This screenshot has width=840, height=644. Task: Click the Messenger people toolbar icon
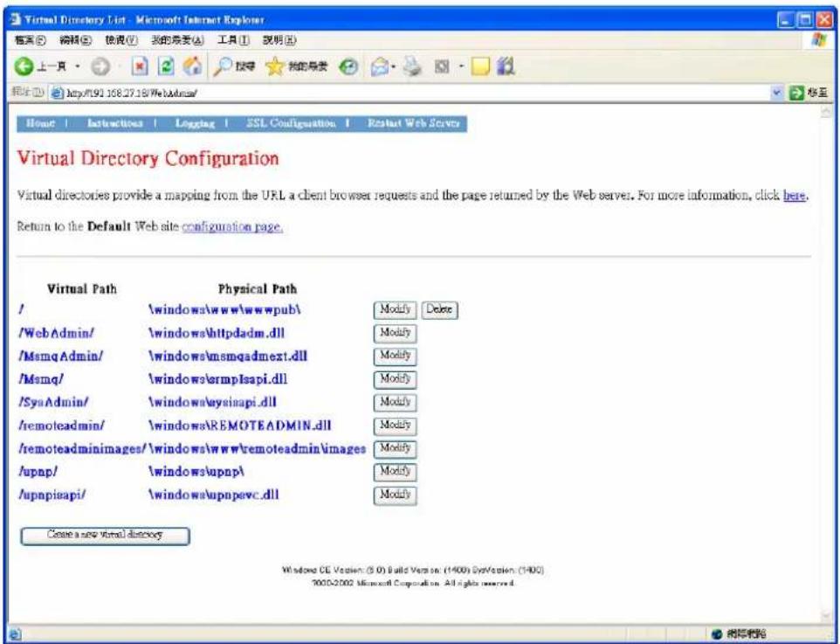(x=506, y=66)
